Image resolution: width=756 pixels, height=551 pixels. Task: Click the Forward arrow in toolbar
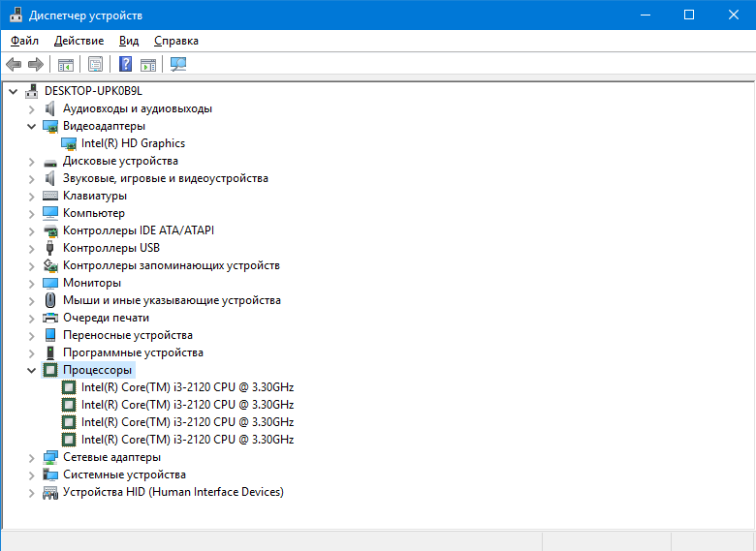(x=36, y=65)
